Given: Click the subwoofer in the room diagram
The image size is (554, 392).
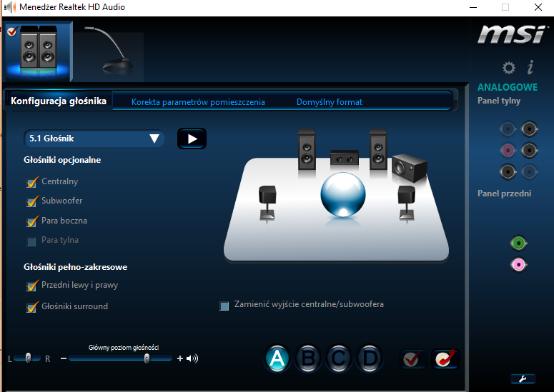Looking at the screenshot, I should click(410, 168).
